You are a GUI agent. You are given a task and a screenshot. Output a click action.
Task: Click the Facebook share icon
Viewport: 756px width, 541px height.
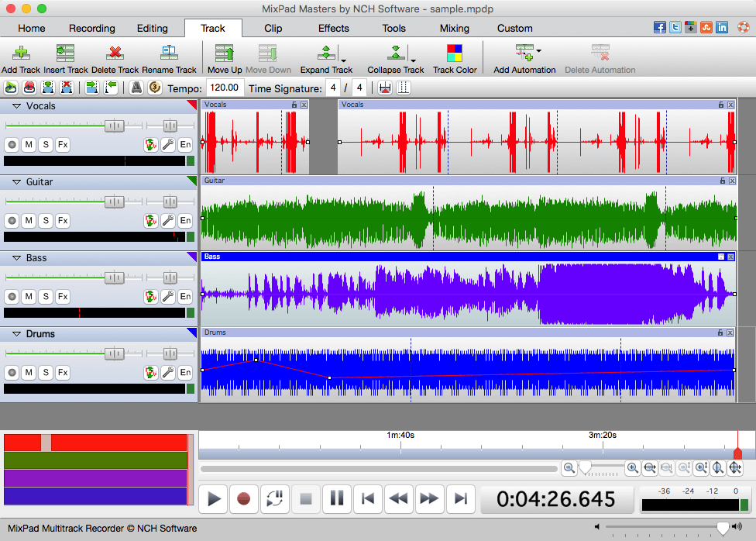tap(660, 27)
